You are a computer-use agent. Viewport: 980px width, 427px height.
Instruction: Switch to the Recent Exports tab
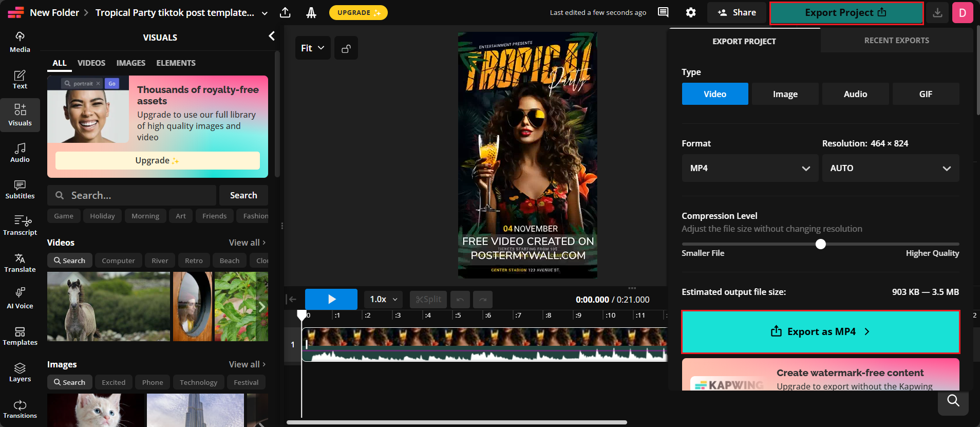pos(896,41)
